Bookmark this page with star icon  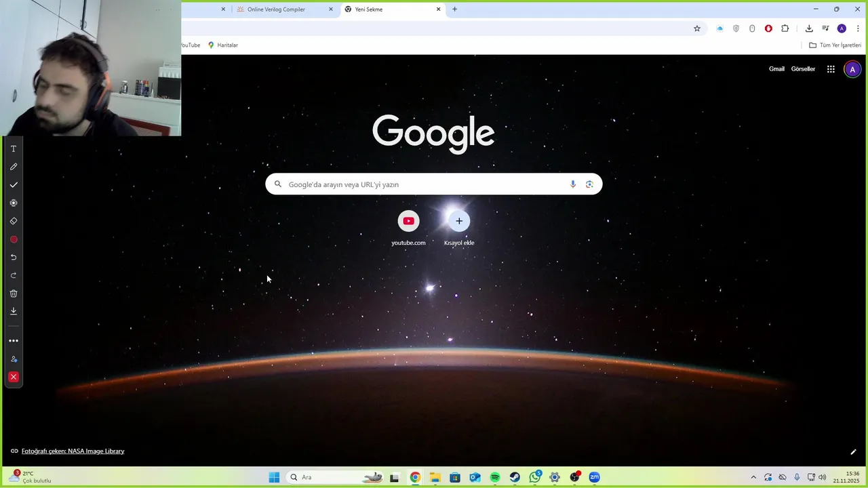(696, 28)
